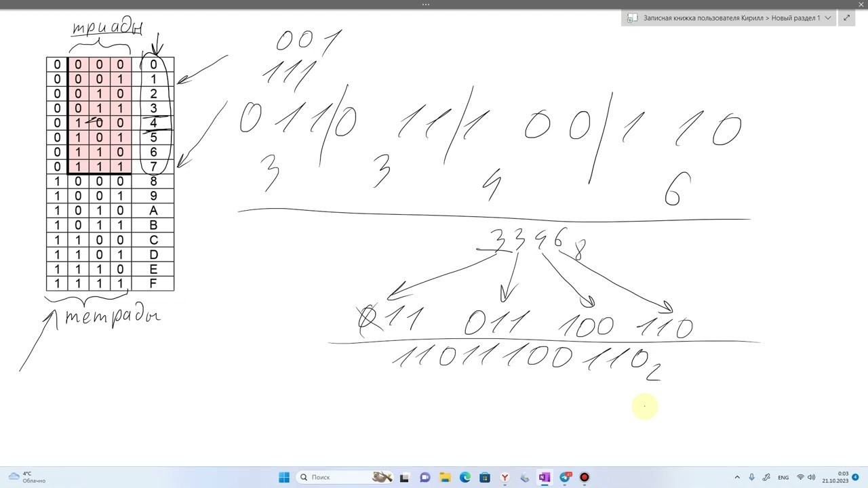Open the notebook section dropdown chevron
This screenshot has height=488, width=868.
pos(828,18)
